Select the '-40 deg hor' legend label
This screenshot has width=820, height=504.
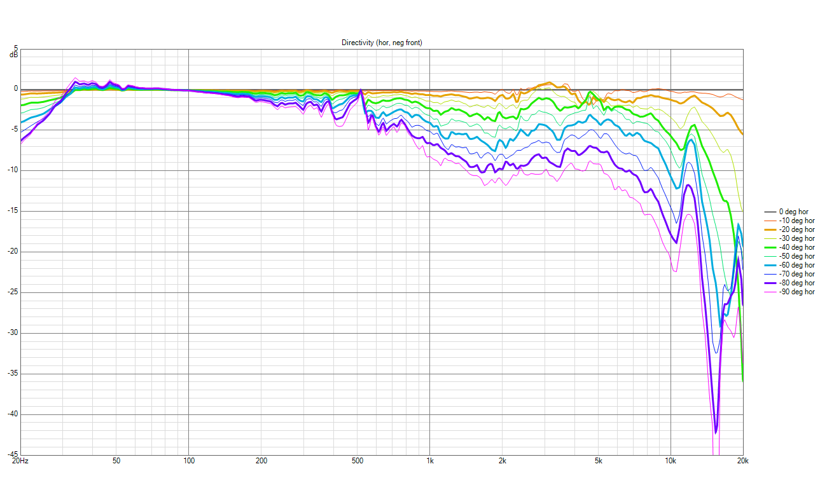pos(796,247)
